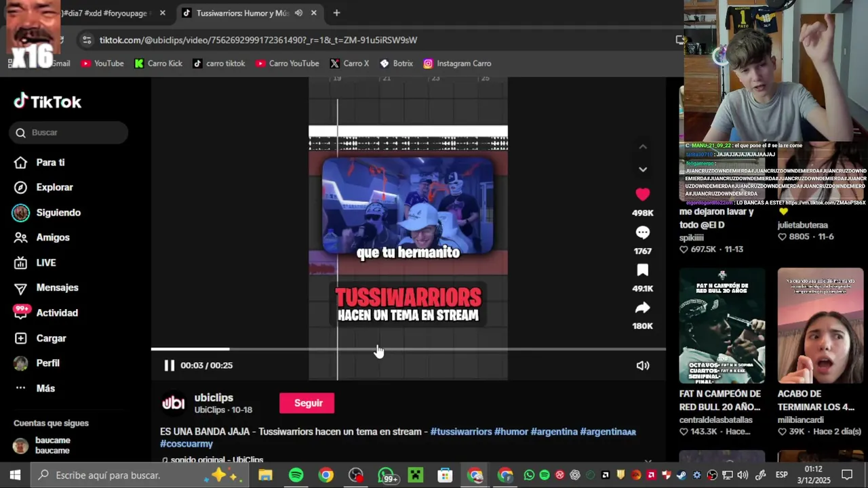Open the Para ti feed
Viewport: 868px width, 488px height.
click(x=41, y=163)
